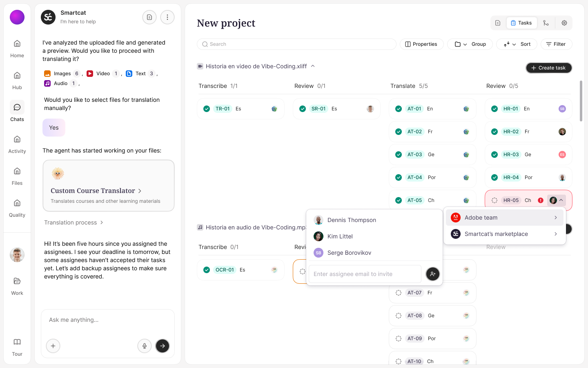The height and width of the screenshot is (368, 588).
Task: Open the Group dropdown
Action: [470, 44]
